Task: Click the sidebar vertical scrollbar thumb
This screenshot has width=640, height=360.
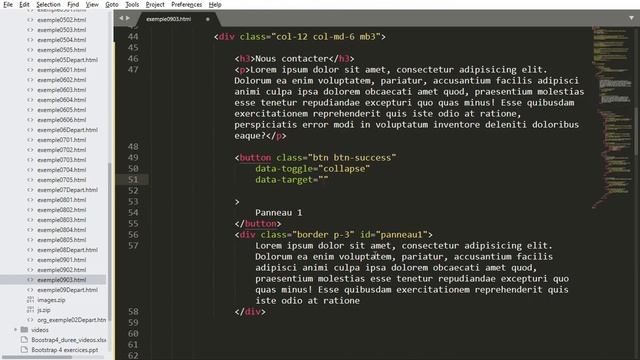Action: pos(109,243)
